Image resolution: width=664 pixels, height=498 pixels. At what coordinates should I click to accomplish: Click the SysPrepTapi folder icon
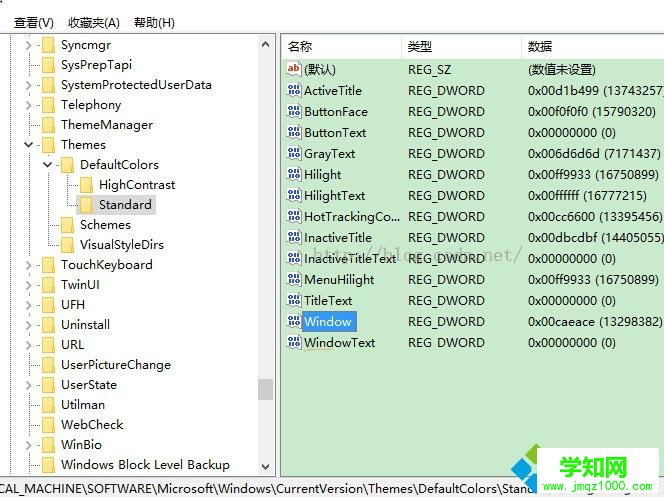48,65
